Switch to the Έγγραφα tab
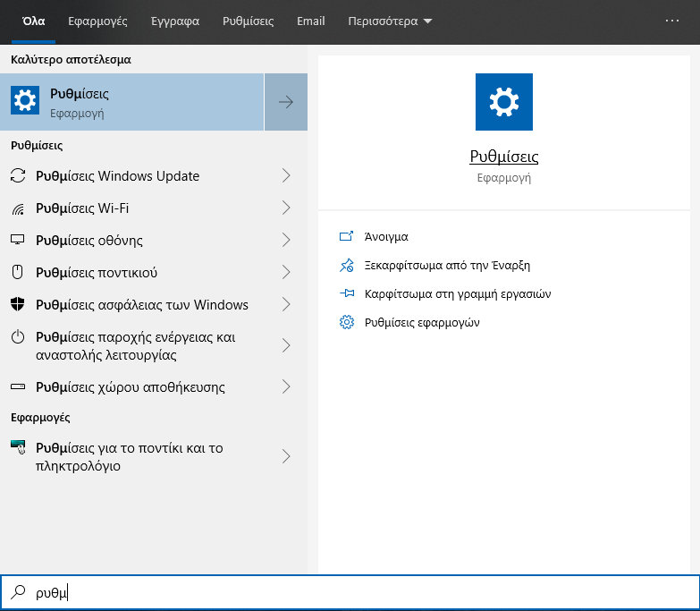This screenshot has height=611, width=700. pyautogui.click(x=175, y=21)
